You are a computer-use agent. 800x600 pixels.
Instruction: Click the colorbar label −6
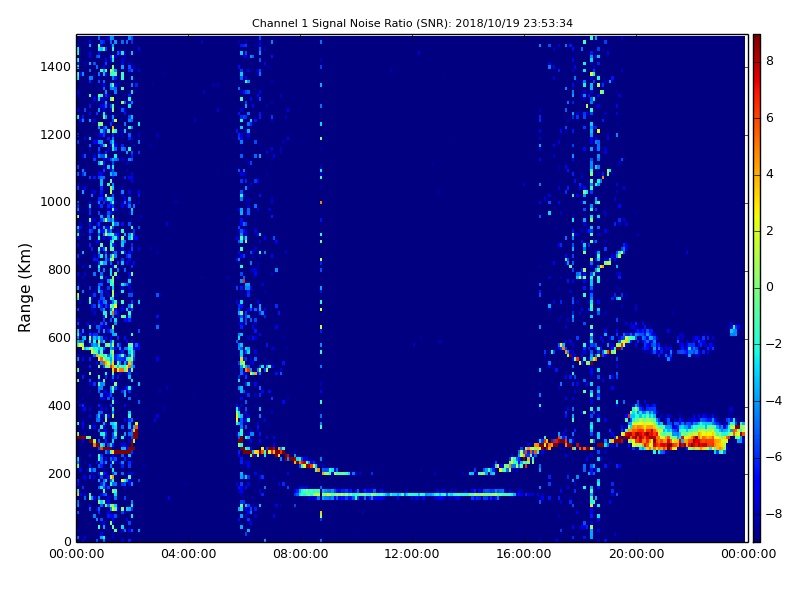pyautogui.click(x=774, y=457)
